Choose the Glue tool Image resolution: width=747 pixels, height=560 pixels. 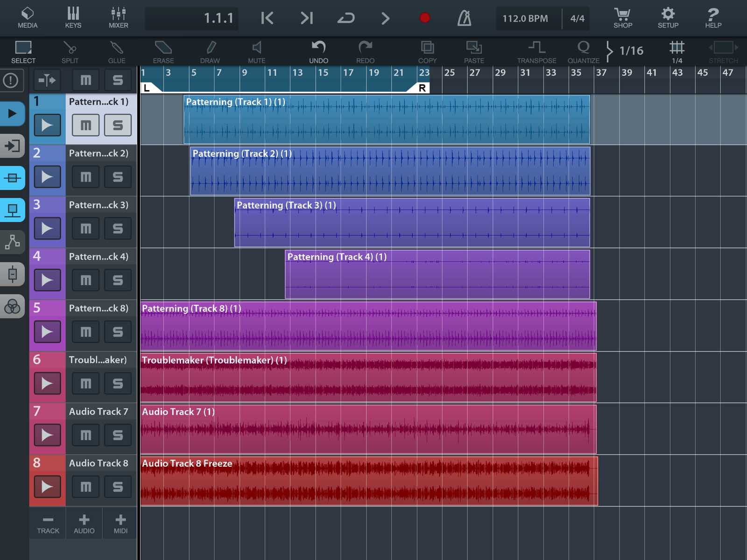(x=117, y=52)
